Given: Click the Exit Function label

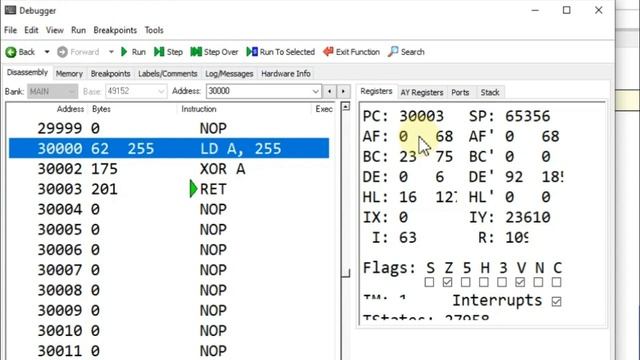Looking at the screenshot, I should [x=358, y=52].
